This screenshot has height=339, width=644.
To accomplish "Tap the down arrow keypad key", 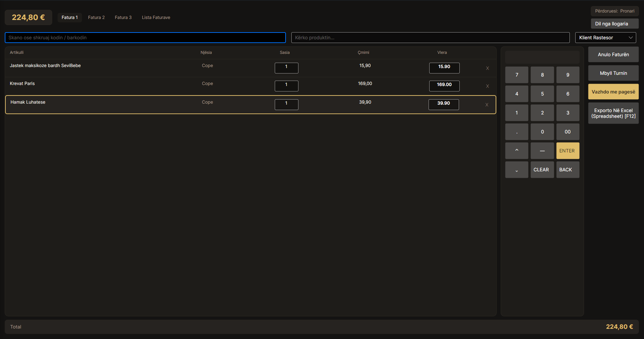I will point(517,170).
